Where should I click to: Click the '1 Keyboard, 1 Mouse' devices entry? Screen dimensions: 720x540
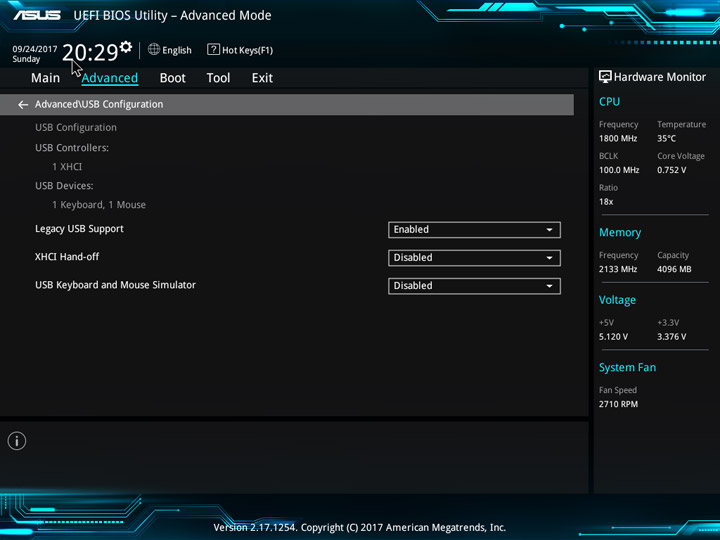[x=99, y=205]
